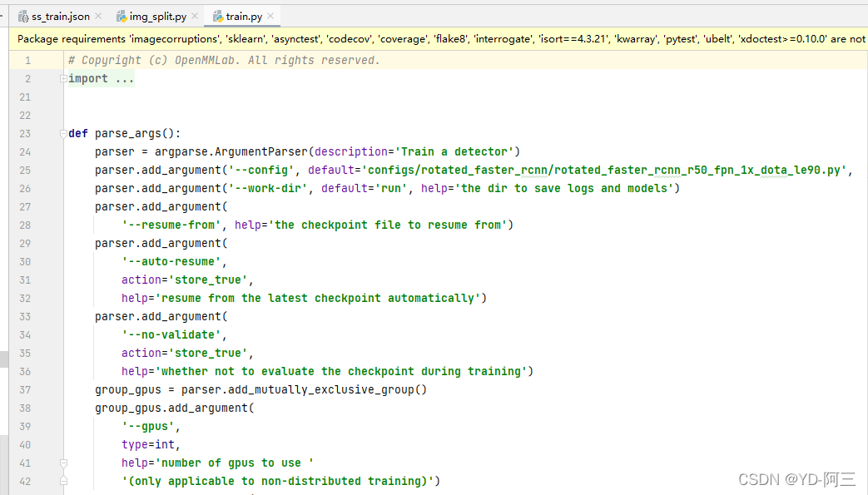Click the '--no-validate' argument string
This screenshot has width=868, height=495.
coord(171,334)
